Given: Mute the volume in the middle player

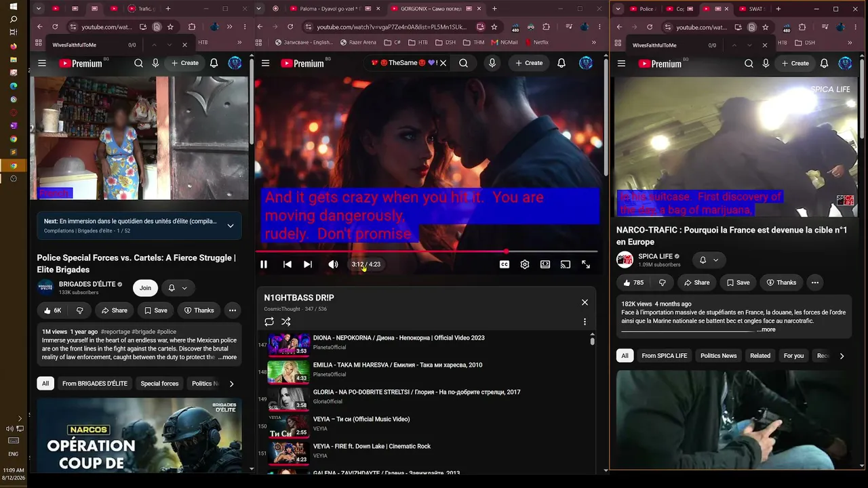Looking at the screenshot, I should (x=333, y=264).
